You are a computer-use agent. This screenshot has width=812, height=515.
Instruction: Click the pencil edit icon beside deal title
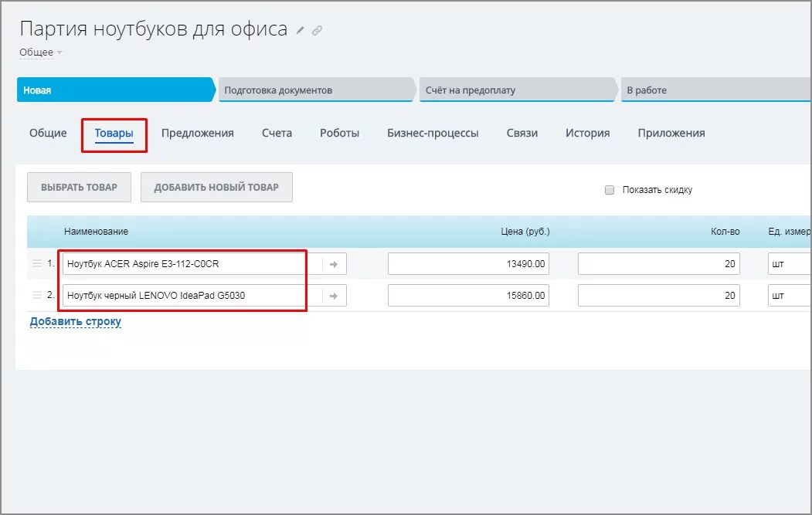(x=301, y=31)
